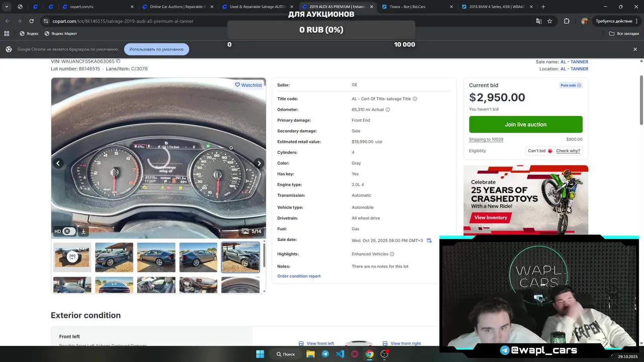Switch to the Bid.Cars search tab

click(417, 7)
